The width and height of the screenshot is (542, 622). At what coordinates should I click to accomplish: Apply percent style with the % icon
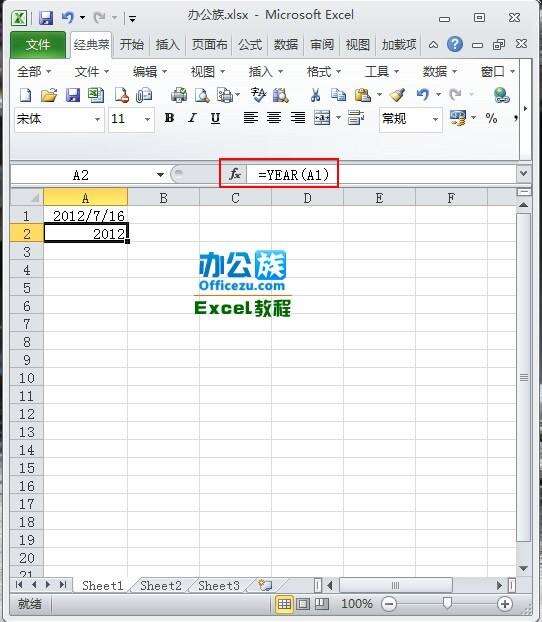coord(492,118)
